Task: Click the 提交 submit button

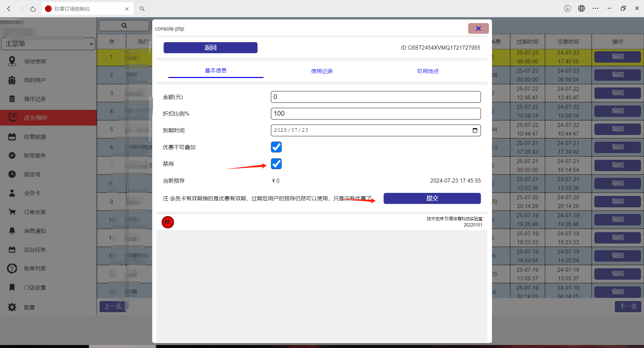Action: [432, 198]
